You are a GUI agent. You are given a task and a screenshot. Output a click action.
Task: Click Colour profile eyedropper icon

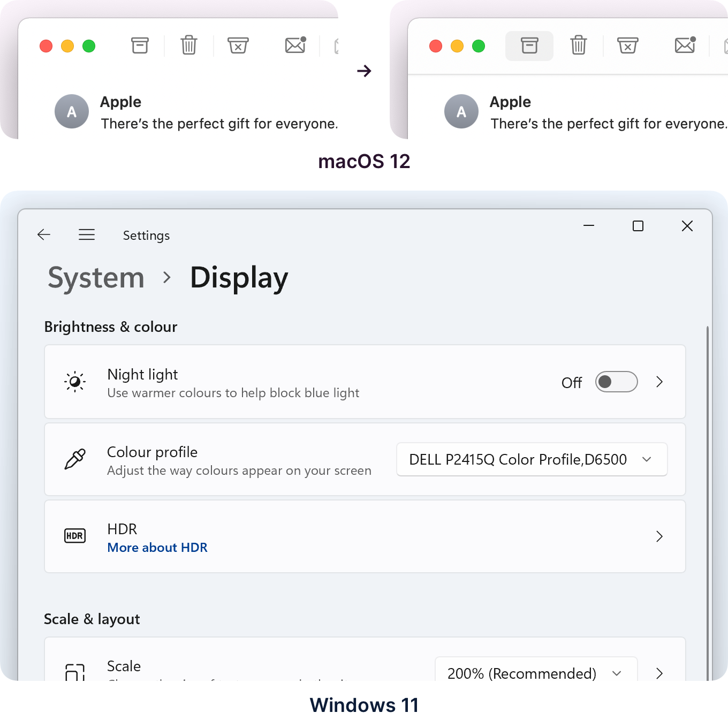pos(75,459)
